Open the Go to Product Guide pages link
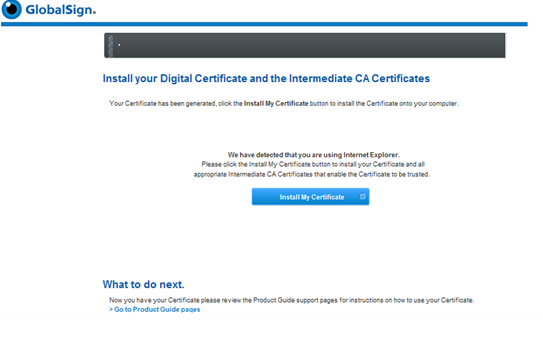Image resolution: width=543 pixels, height=360 pixels. tap(154, 309)
